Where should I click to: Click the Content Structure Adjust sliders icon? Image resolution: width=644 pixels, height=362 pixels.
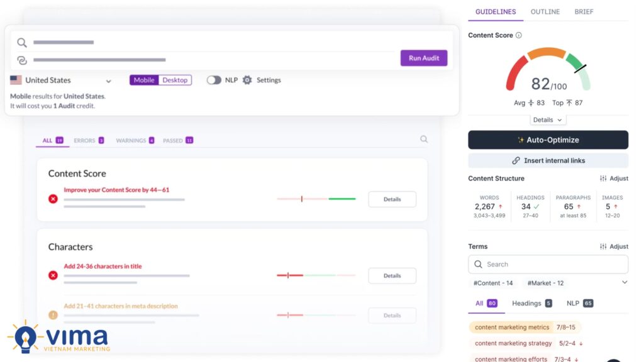[603, 178]
